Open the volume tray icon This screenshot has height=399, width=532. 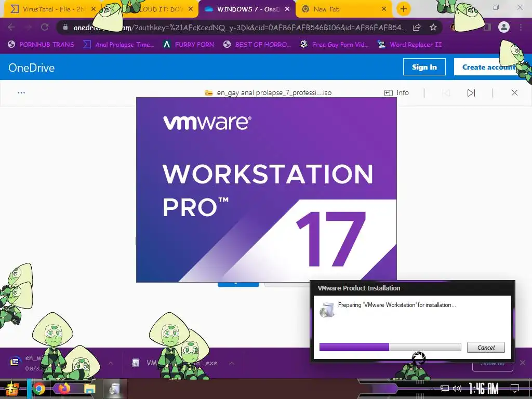point(457,389)
